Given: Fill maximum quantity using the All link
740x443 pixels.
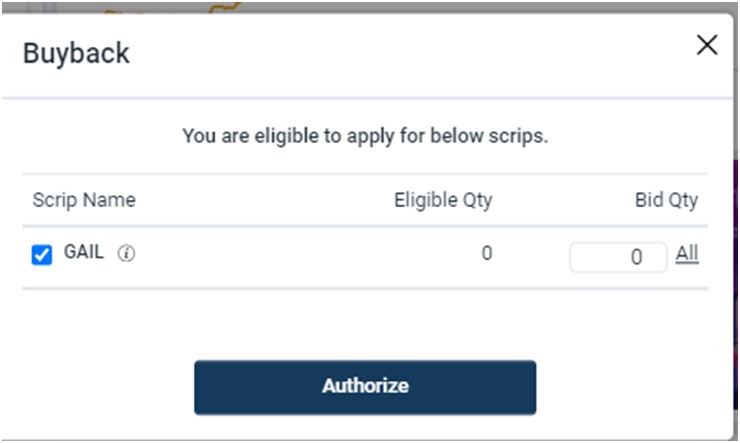Looking at the screenshot, I should point(687,254).
